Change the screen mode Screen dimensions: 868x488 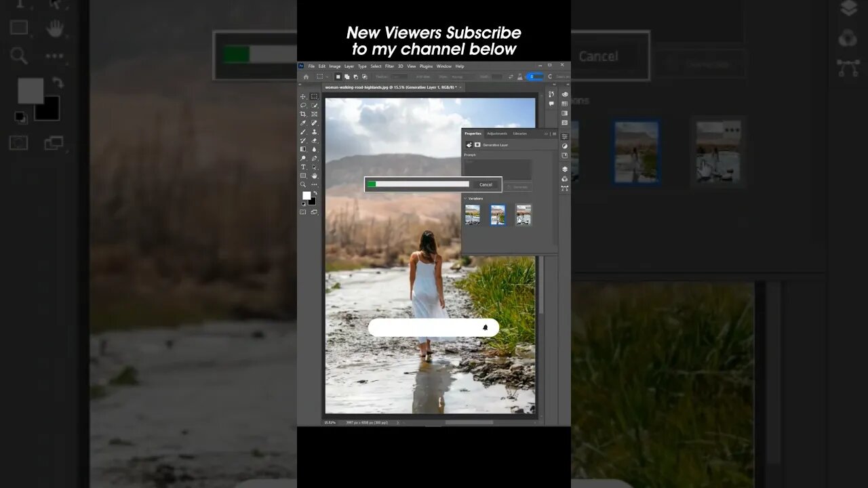coord(314,212)
